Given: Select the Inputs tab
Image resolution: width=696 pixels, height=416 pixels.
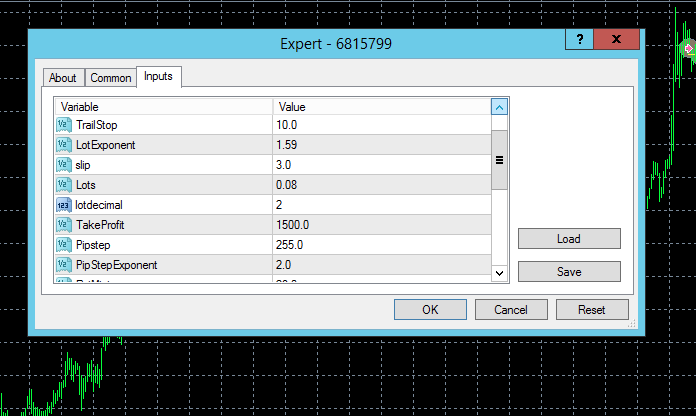Looking at the screenshot, I should point(158,76).
